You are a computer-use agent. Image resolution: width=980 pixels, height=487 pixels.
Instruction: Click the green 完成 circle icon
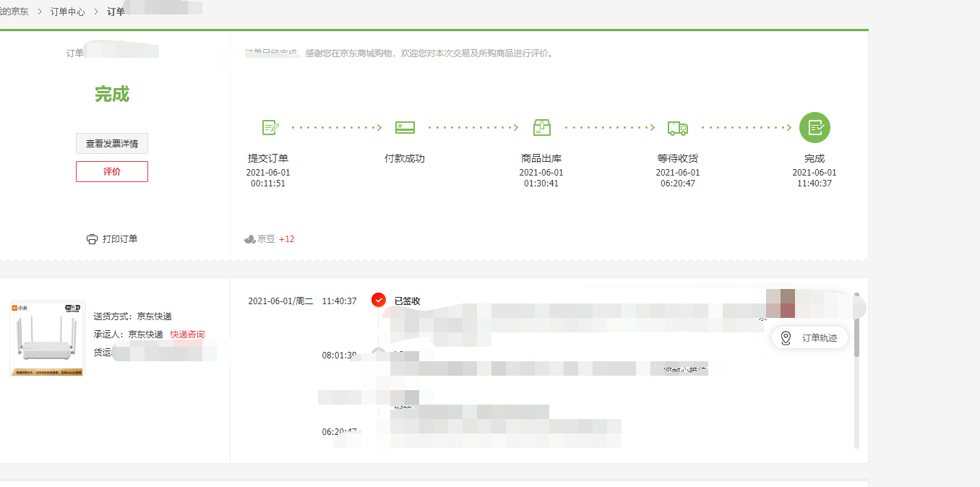click(x=814, y=128)
